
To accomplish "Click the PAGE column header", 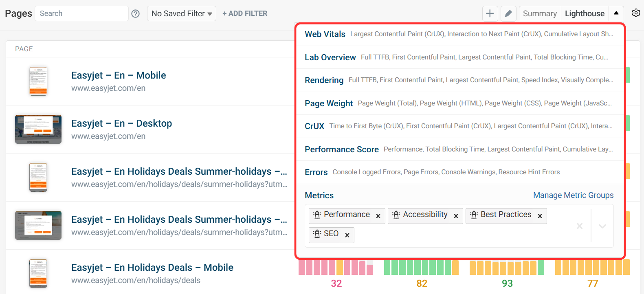I will [24, 49].
